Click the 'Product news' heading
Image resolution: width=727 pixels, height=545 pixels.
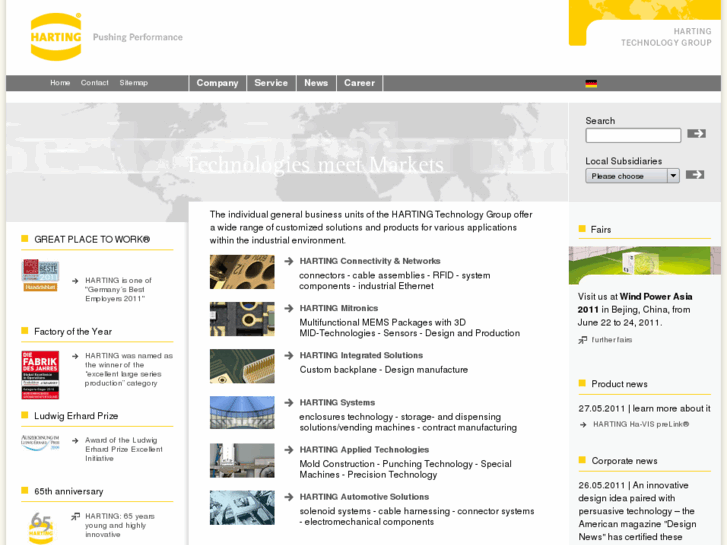(619, 384)
